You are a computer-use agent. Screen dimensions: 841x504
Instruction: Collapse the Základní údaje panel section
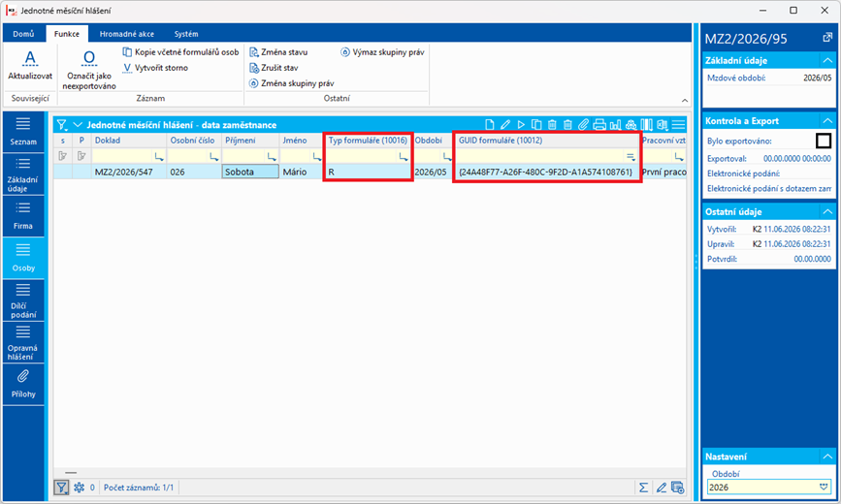827,60
